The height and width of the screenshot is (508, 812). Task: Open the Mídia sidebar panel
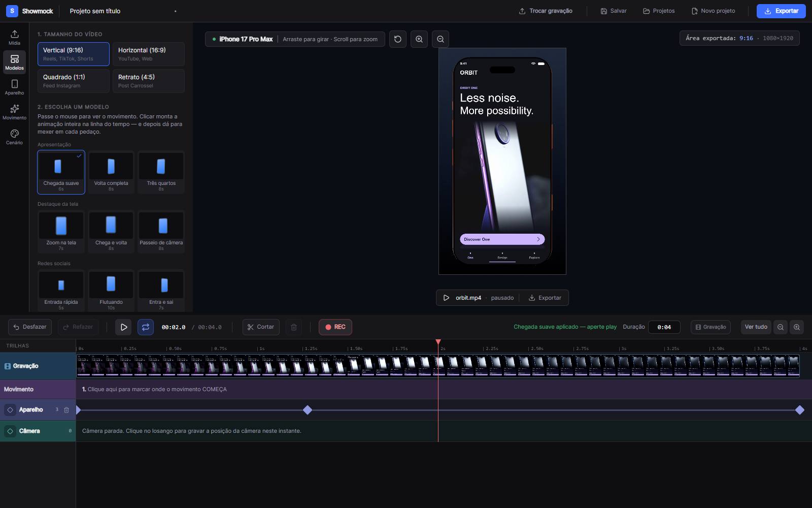[x=14, y=38]
